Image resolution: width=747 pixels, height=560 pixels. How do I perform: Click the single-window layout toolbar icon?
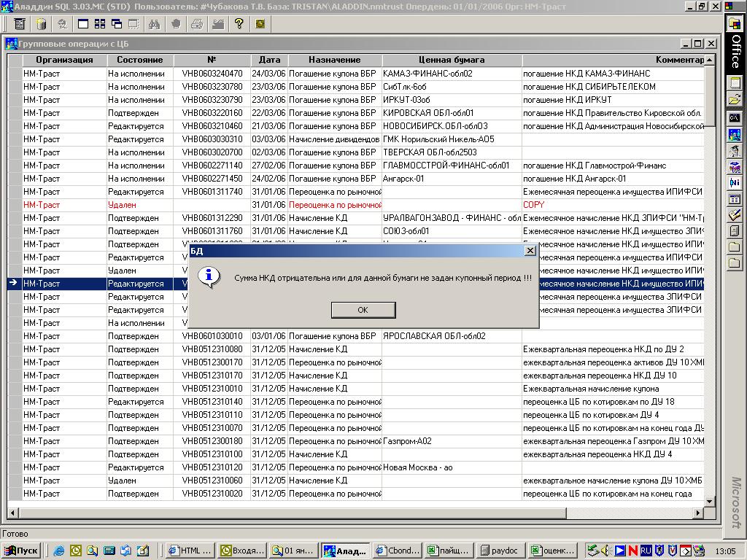coord(83,24)
